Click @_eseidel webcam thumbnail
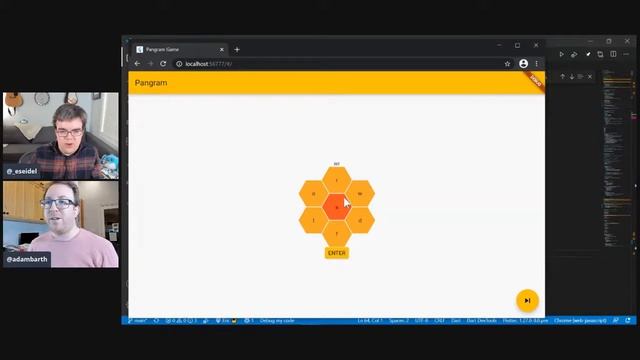 tap(61, 136)
